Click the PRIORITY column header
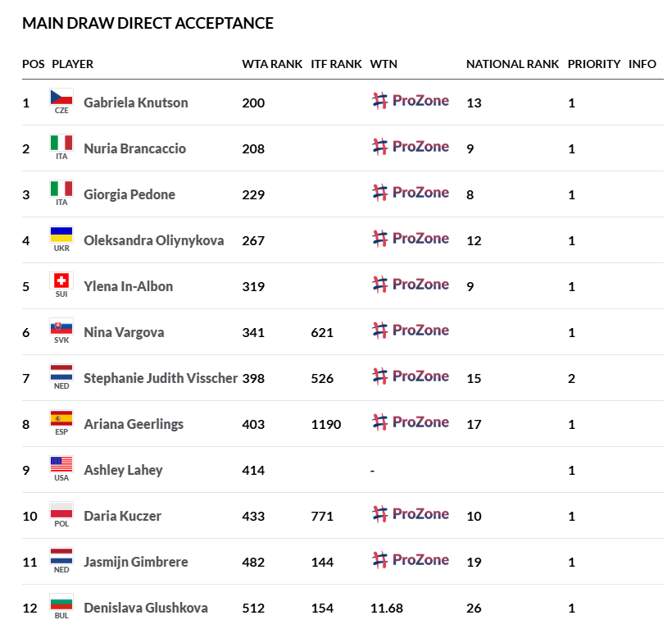 (x=594, y=64)
